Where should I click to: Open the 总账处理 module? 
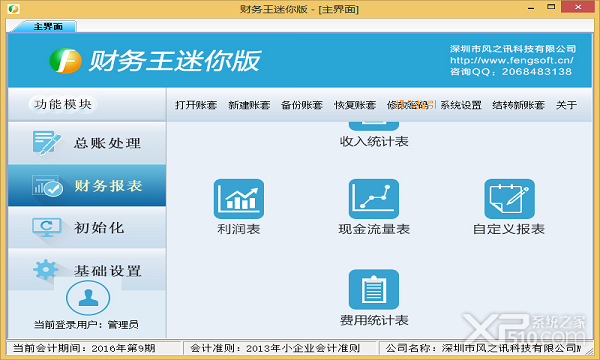(x=87, y=143)
